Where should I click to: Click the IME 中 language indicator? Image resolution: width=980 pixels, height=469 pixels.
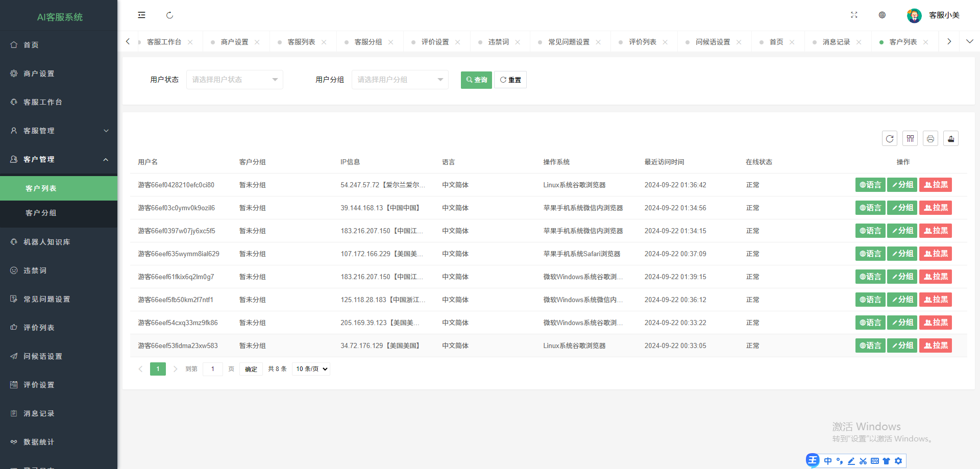point(828,461)
